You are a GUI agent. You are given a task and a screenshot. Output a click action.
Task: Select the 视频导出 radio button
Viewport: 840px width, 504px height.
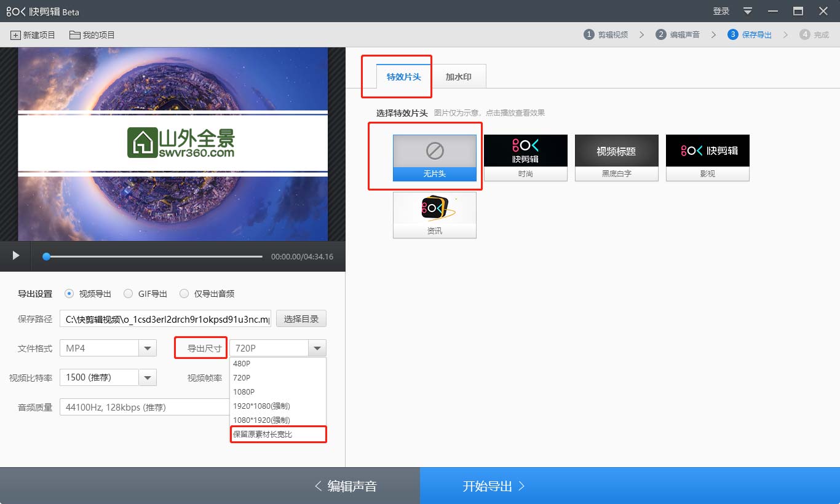click(x=69, y=294)
